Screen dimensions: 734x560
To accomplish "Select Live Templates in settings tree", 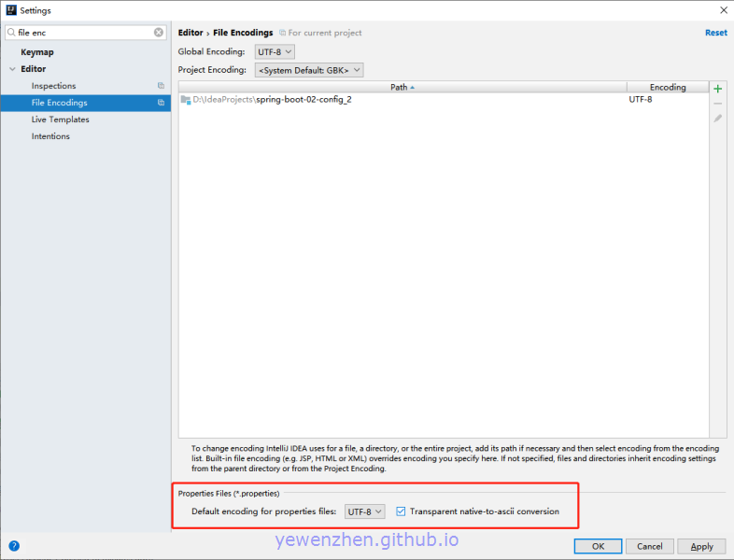I will 60,119.
